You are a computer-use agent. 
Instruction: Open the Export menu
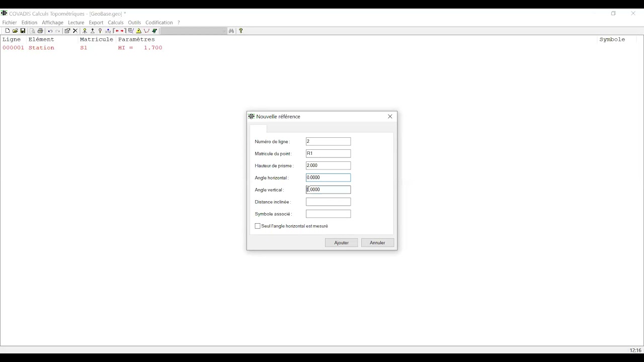tap(96, 23)
